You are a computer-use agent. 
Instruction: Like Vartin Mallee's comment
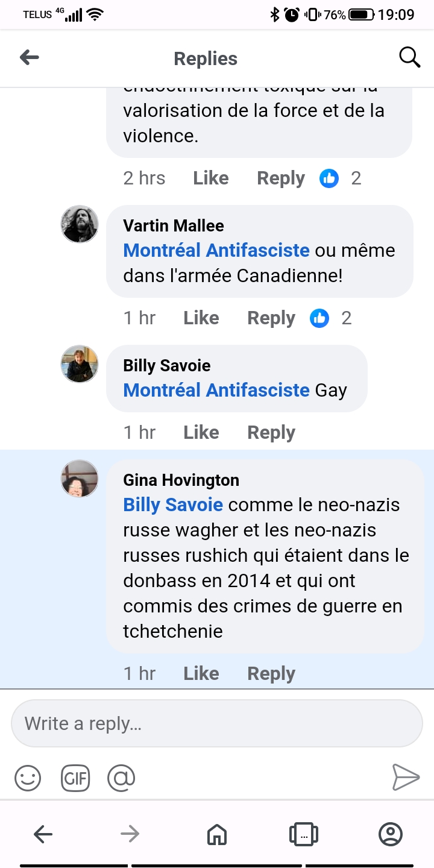tap(201, 318)
